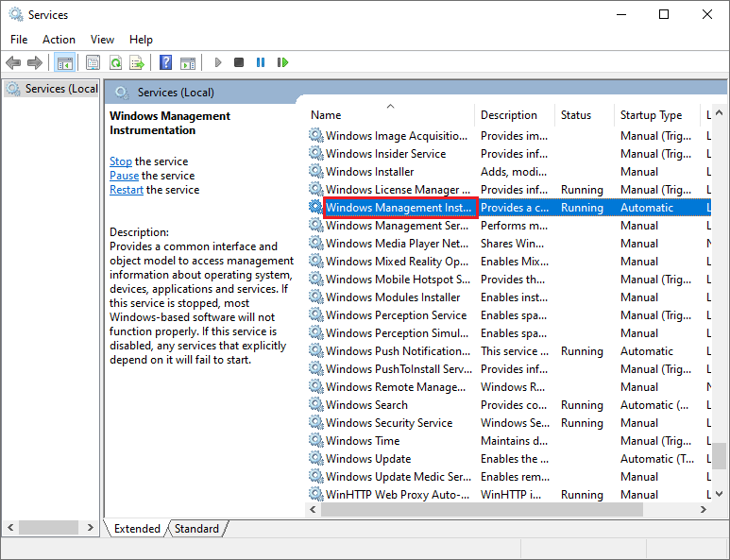Select Windows Perception Simul... service
Screen dimensions: 730x560
point(398,332)
